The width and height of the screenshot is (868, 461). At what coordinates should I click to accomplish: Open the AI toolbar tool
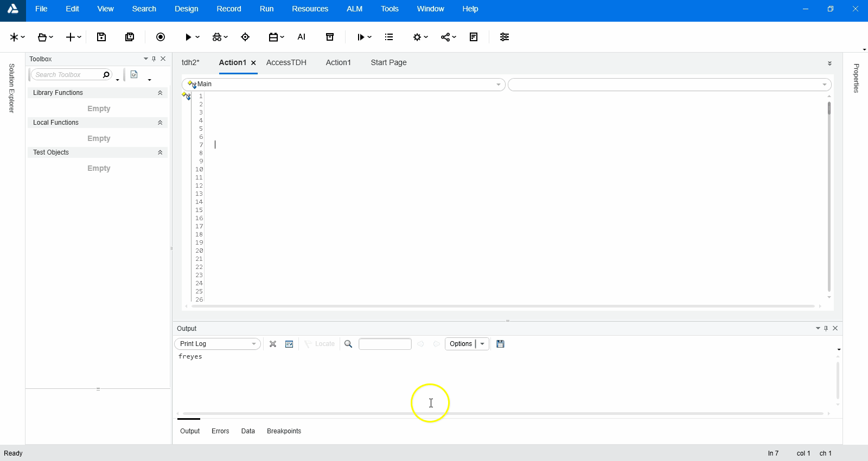(x=302, y=37)
